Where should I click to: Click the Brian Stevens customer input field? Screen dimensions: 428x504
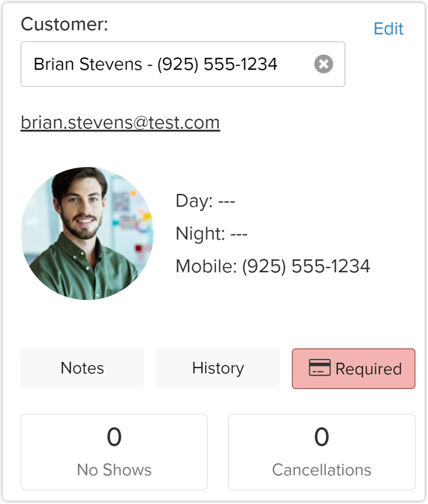183,64
